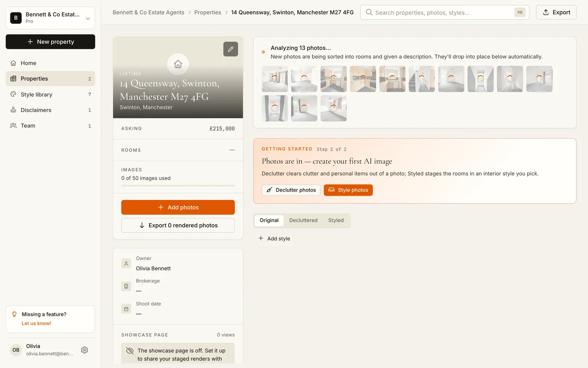Expand the Bennett & Co workspace switcher
Screen dimensions: 588x368
click(50, 18)
